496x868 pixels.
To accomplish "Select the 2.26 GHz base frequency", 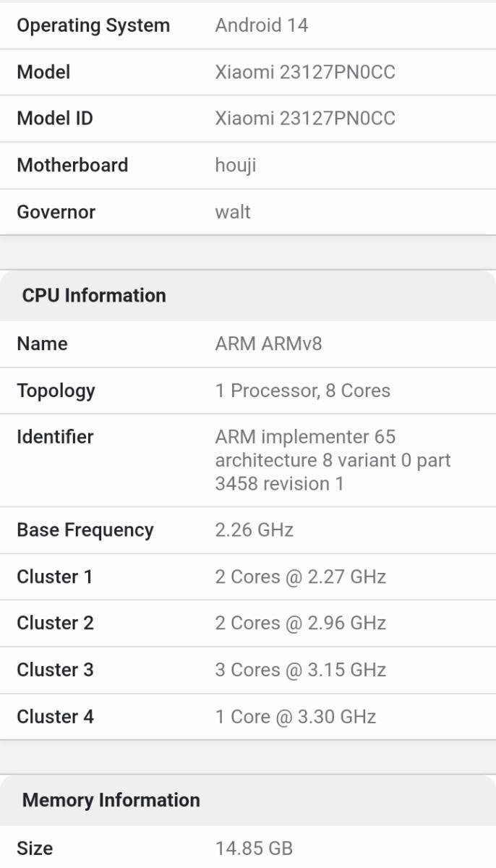I will pos(255,530).
